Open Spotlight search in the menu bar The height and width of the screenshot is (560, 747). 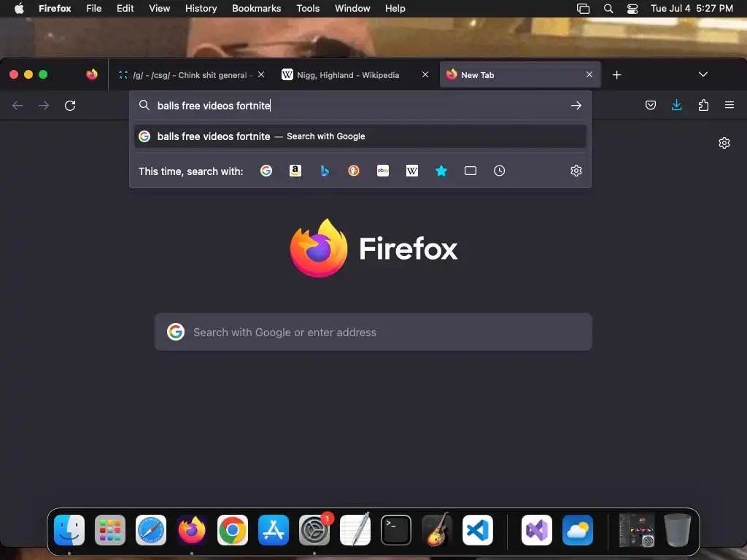coord(608,9)
